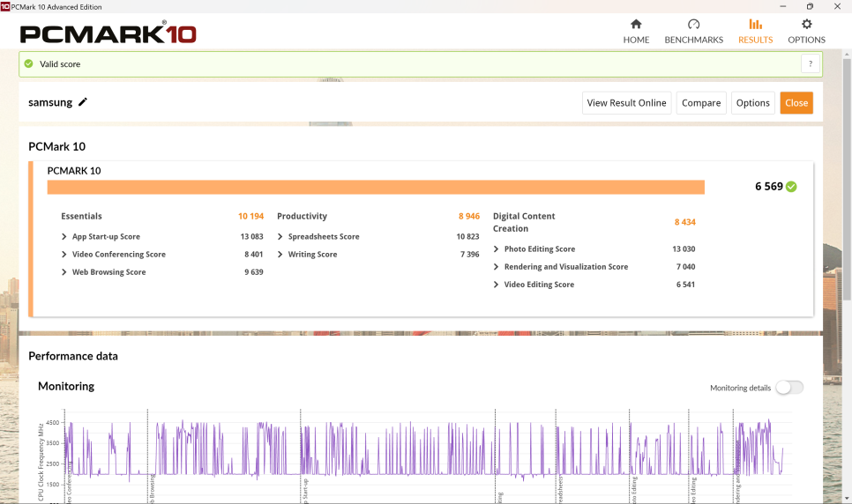This screenshot has height=504, width=852.
Task: Click the CPU clock frequency chart
Action: click(x=427, y=456)
